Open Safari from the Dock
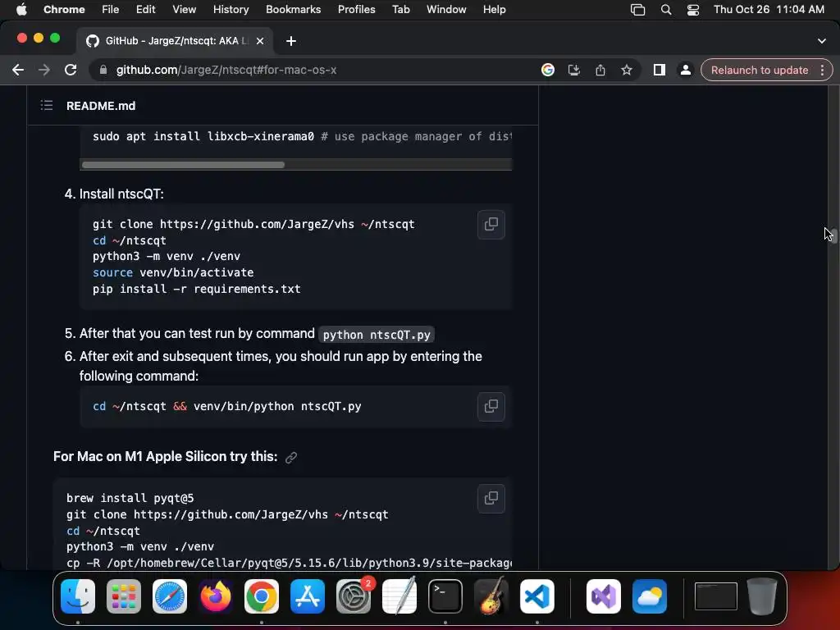Viewport: 840px width, 630px height. (170, 596)
